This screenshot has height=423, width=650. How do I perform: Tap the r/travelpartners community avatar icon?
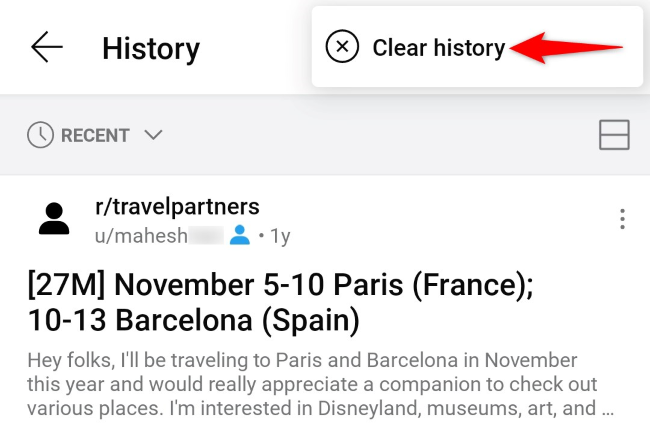click(55, 219)
